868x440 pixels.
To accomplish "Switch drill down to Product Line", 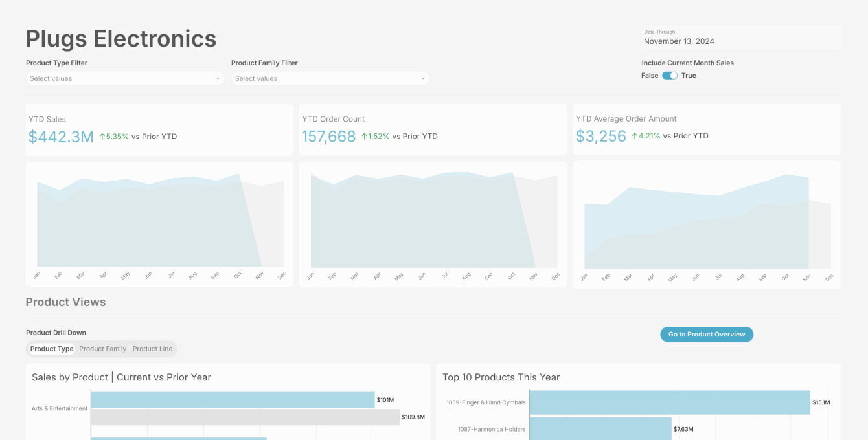I will [152, 349].
